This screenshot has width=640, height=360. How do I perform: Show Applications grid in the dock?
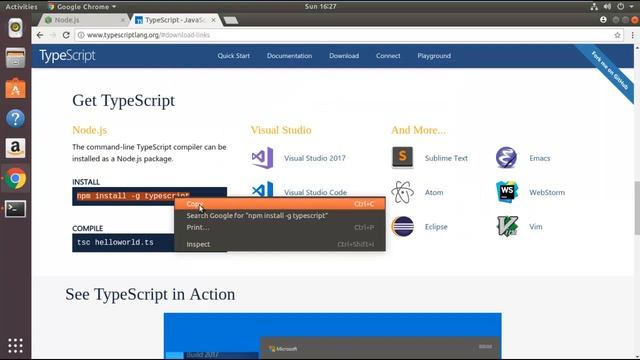coord(16,345)
